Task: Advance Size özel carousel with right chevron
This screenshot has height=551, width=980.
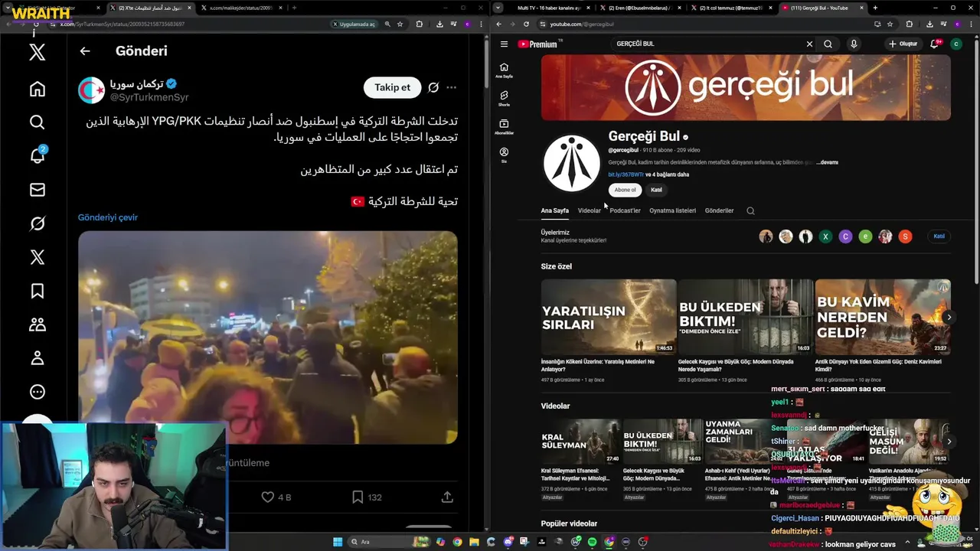Action: point(949,317)
